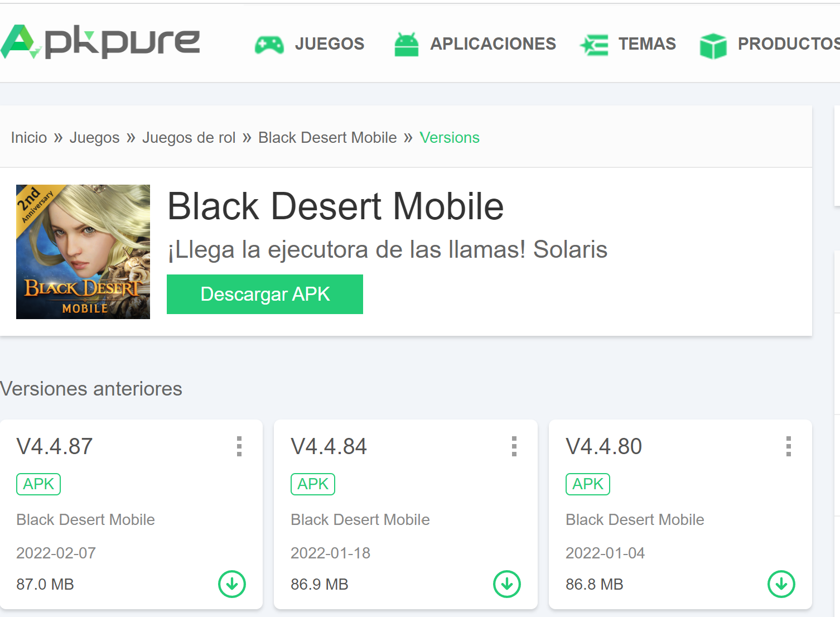Click the green box Productos icon
The height and width of the screenshot is (617, 840).
coord(713,45)
